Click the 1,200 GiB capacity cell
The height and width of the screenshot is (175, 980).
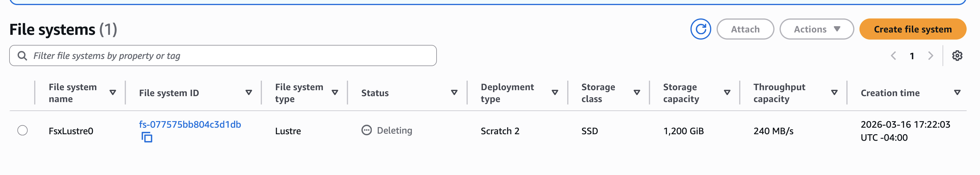[684, 131]
